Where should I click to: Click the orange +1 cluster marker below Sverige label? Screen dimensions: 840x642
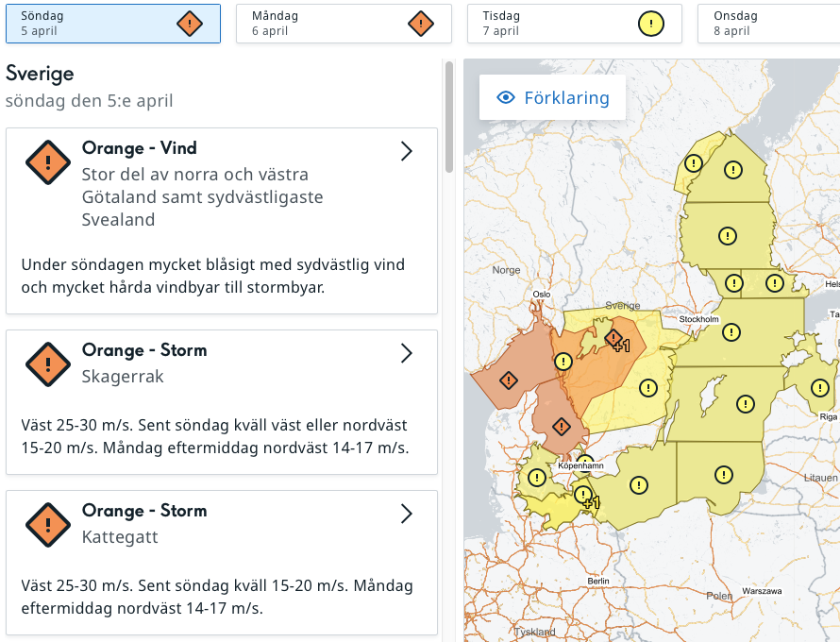click(614, 338)
